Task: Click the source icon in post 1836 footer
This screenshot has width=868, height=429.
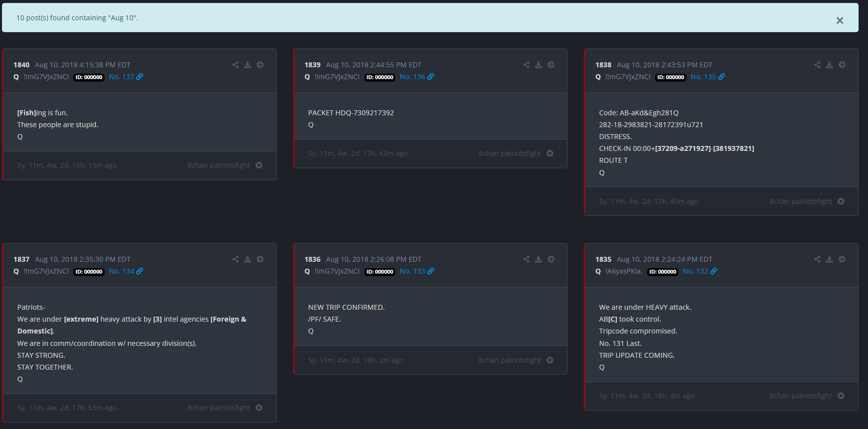Action: (550, 360)
